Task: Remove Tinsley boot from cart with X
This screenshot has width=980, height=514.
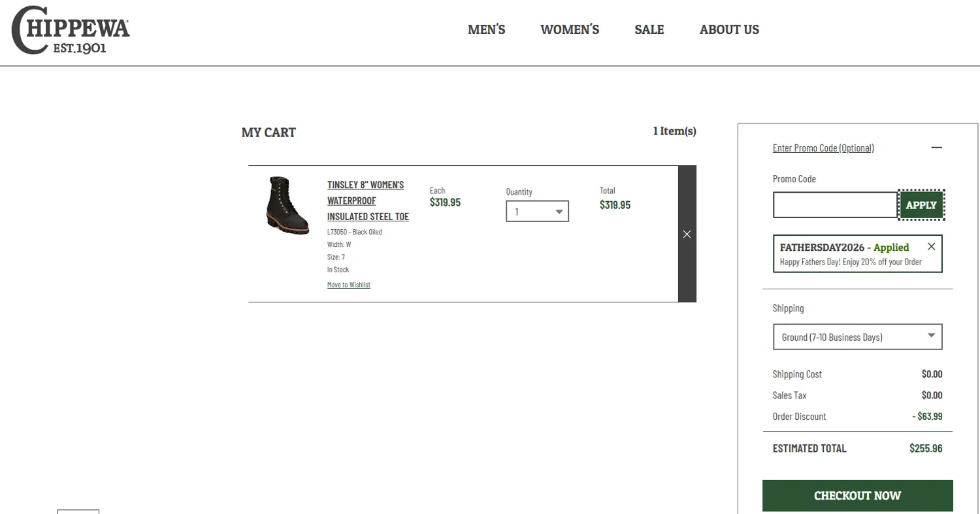Action: (x=687, y=234)
